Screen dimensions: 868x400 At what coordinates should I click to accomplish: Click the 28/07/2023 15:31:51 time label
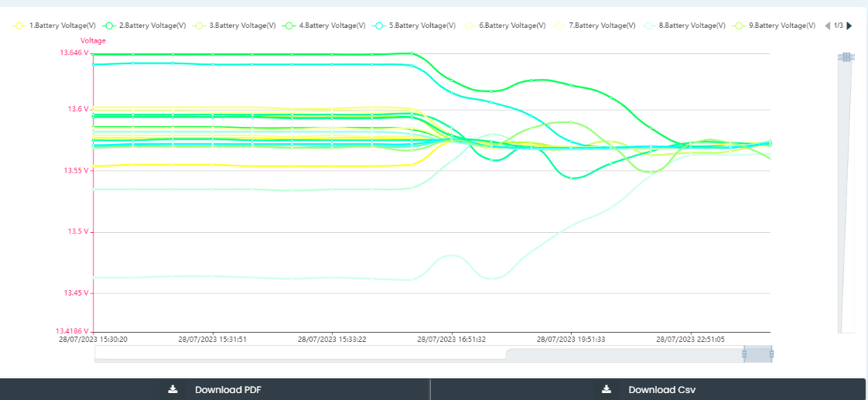coord(214,339)
